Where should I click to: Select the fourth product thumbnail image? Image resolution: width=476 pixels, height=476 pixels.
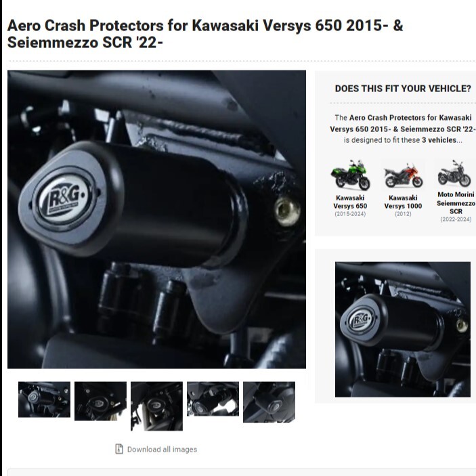click(x=213, y=399)
